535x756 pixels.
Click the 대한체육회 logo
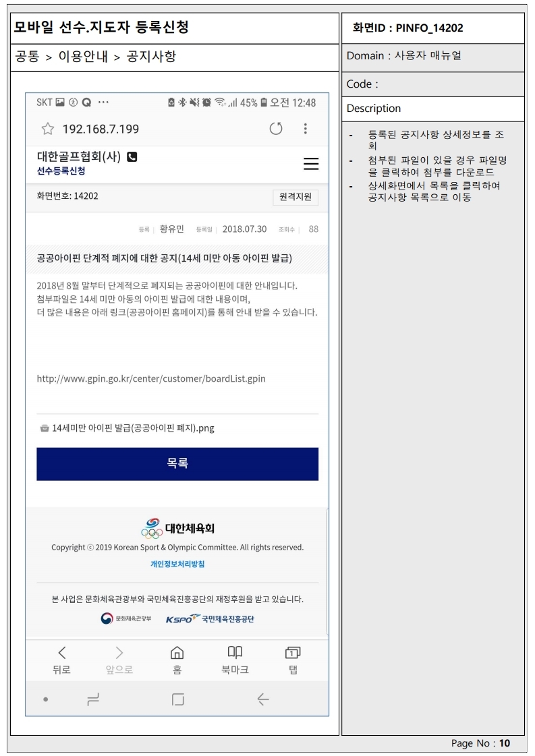coord(177,529)
